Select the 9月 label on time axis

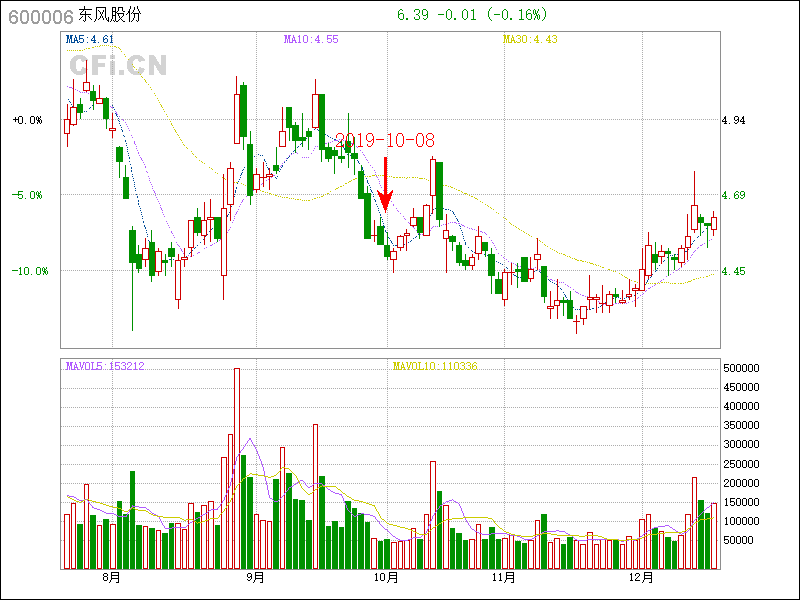pyautogui.click(x=255, y=577)
